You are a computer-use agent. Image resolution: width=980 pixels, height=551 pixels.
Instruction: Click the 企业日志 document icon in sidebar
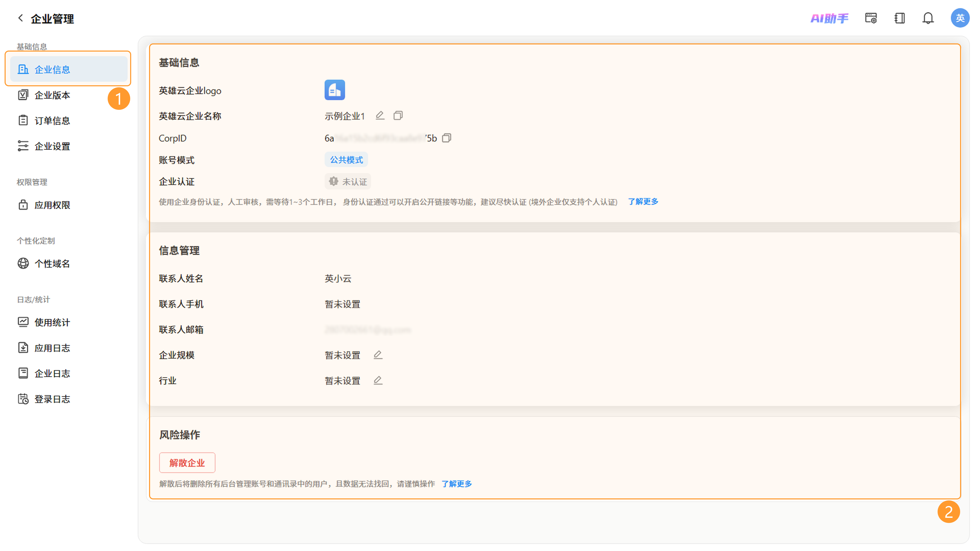click(x=23, y=373)
